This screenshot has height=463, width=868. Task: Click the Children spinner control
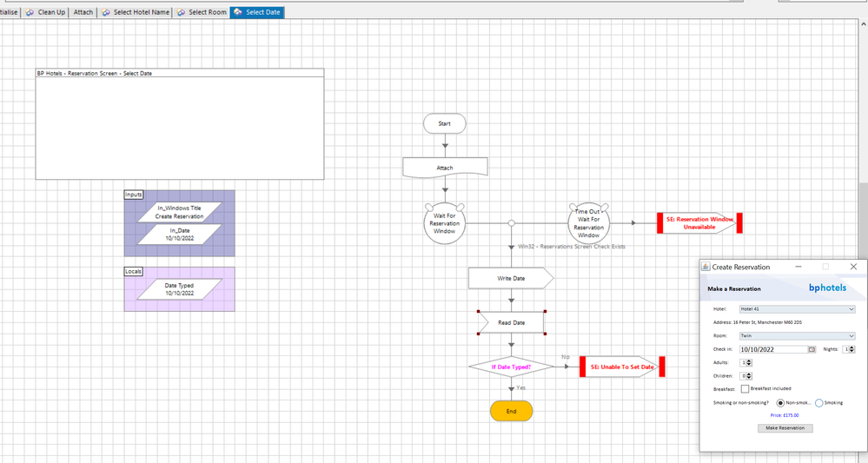click(746, 376)
